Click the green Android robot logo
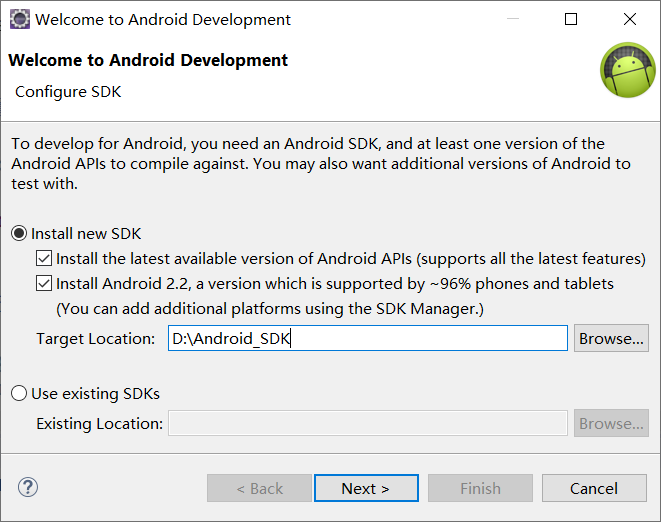This screenshot has height=522, width=661. click(x=628, y=70)
